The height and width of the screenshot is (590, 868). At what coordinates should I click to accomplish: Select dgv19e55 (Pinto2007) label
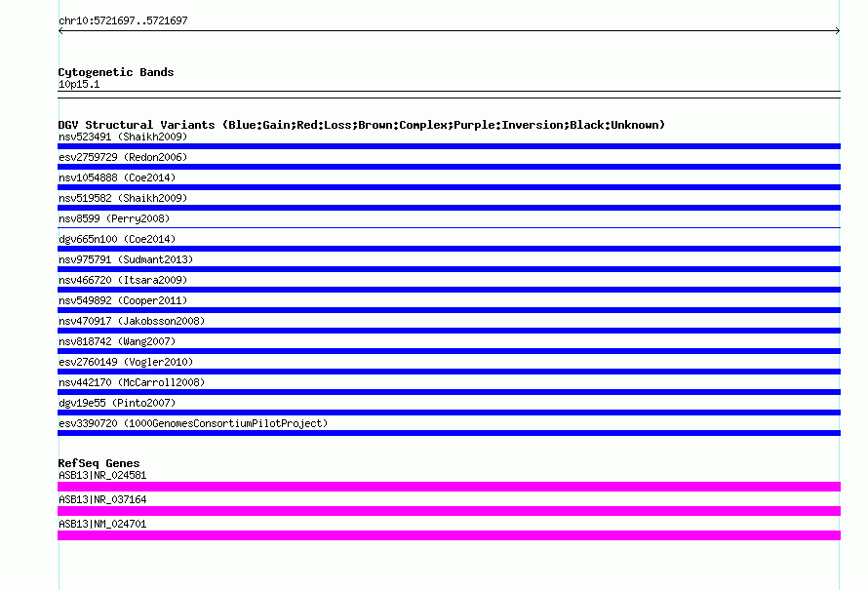pyautogui.click(x=117, y=403)
